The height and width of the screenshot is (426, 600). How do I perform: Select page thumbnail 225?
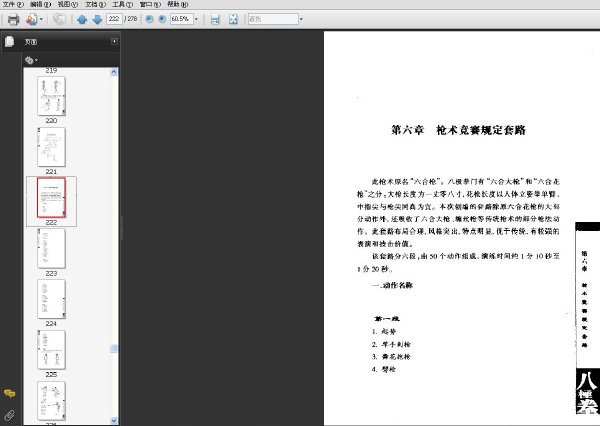click(x=51, y=400)
